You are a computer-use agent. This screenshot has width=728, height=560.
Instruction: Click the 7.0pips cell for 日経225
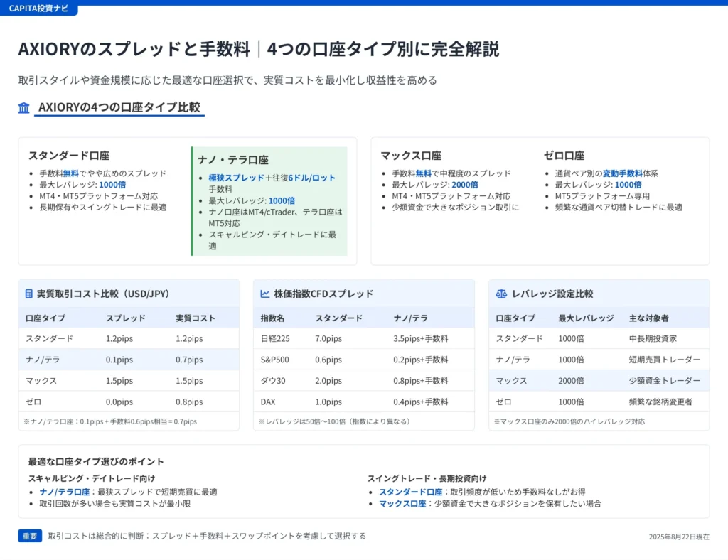coord(328,339)
